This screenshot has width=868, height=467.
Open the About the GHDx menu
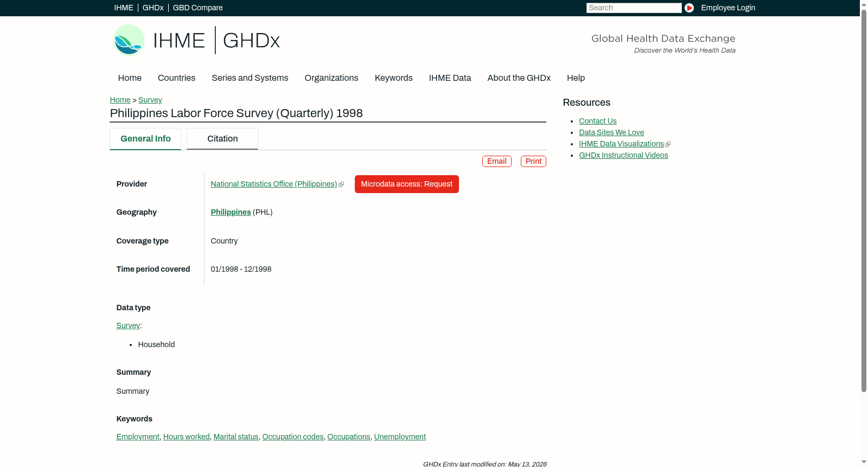click(x=519, y=78)
